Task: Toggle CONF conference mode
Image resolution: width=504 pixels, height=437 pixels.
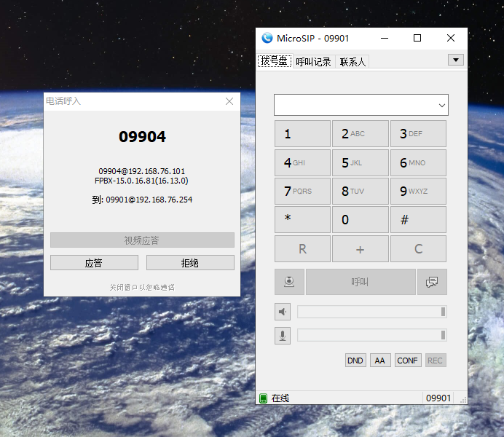Action: coord(408,361)
